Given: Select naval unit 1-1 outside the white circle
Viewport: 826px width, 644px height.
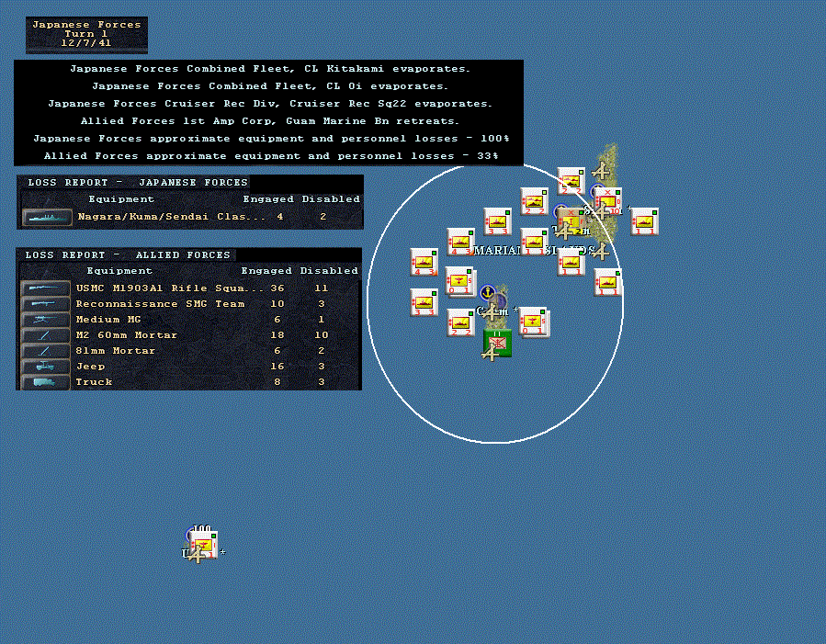Looking at the screenshot, I should pyautogui.click(x=644, y=221).
